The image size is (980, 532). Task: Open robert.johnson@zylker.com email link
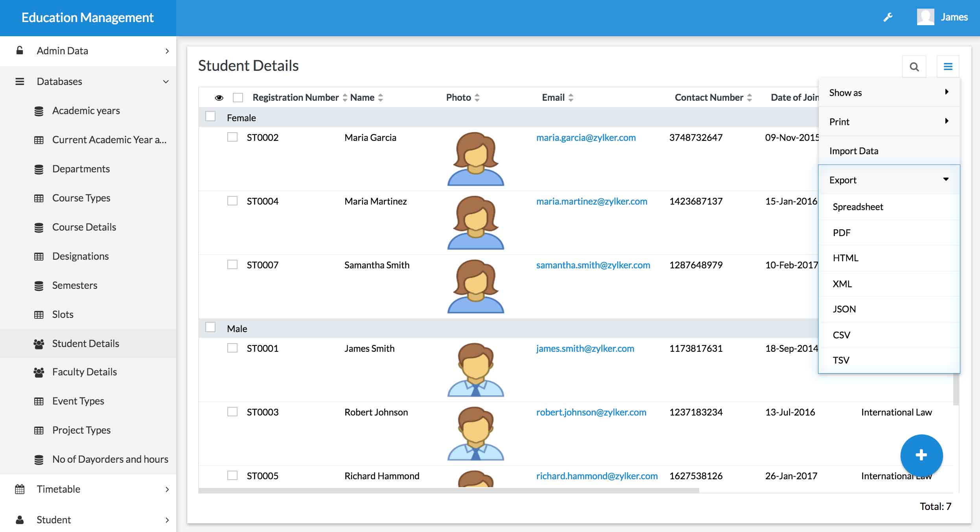tap(591, 412)
